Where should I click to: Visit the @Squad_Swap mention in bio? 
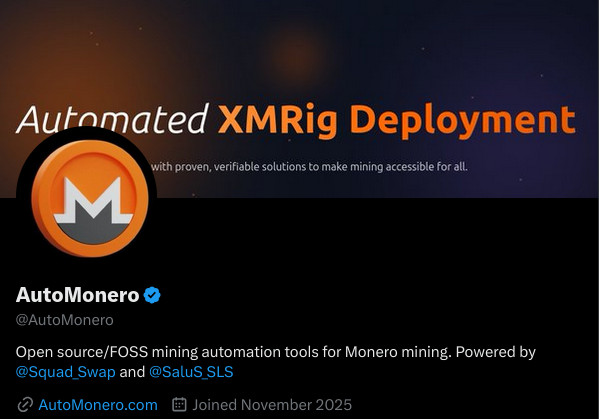65,372
